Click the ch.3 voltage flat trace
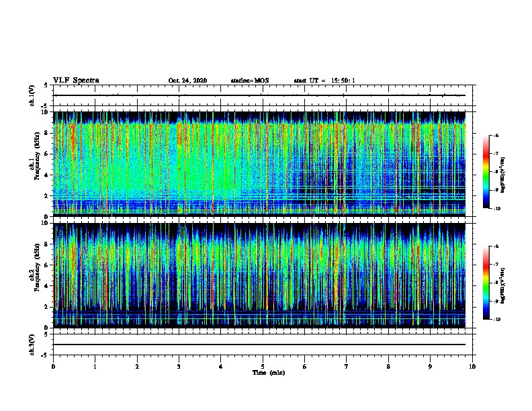 click(259, 345)
